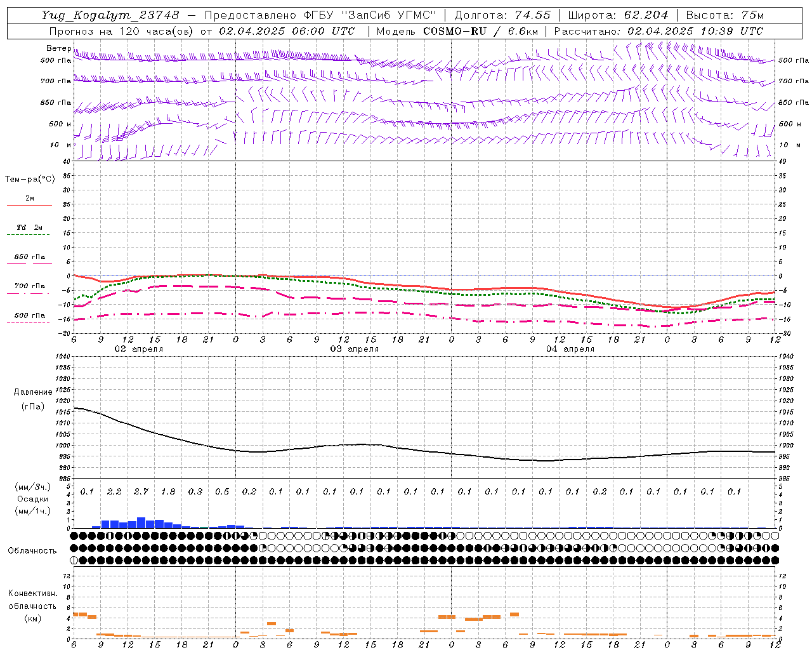Image resolution: width=812 pixels, height=650 pixels.
Task: Click the "(км)" unit under convective cloudiness
Action: coord(32,618)
